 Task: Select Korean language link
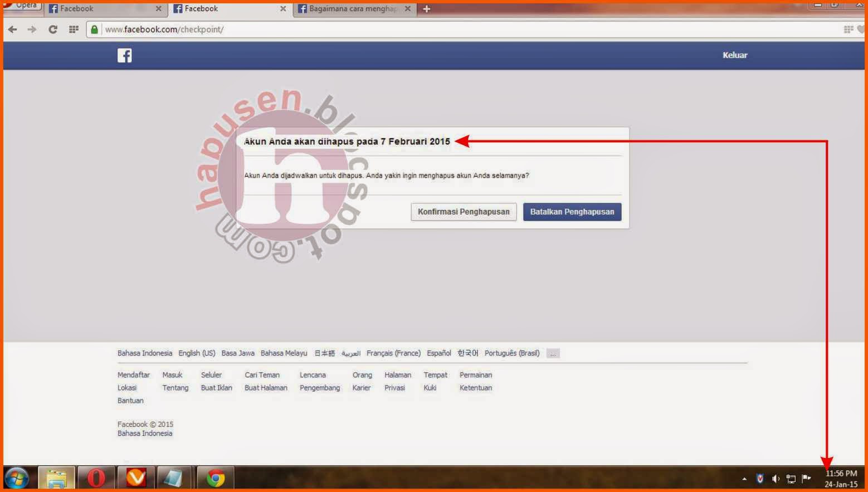pyautogui.click(x=468, y=353)
